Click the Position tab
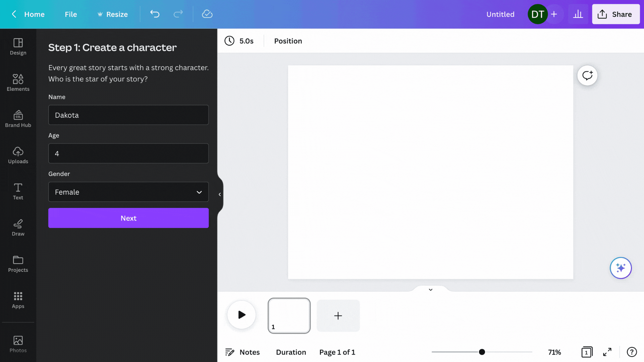644x362 pixels. pos(288,41)
